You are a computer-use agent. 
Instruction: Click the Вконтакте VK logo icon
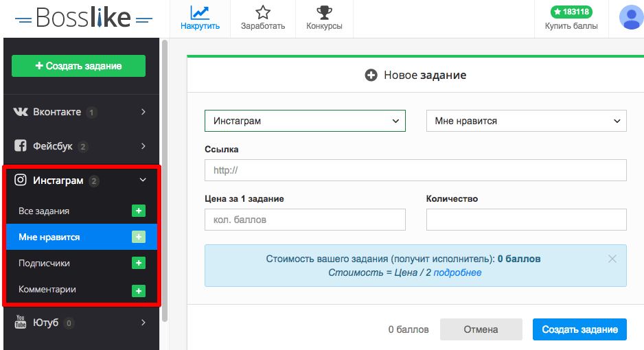point(21,112)
